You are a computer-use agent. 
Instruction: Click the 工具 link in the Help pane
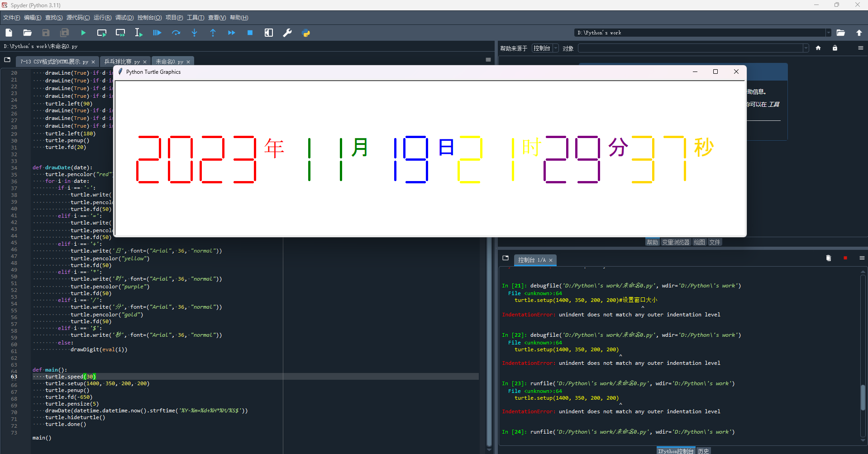pos(774,104)
